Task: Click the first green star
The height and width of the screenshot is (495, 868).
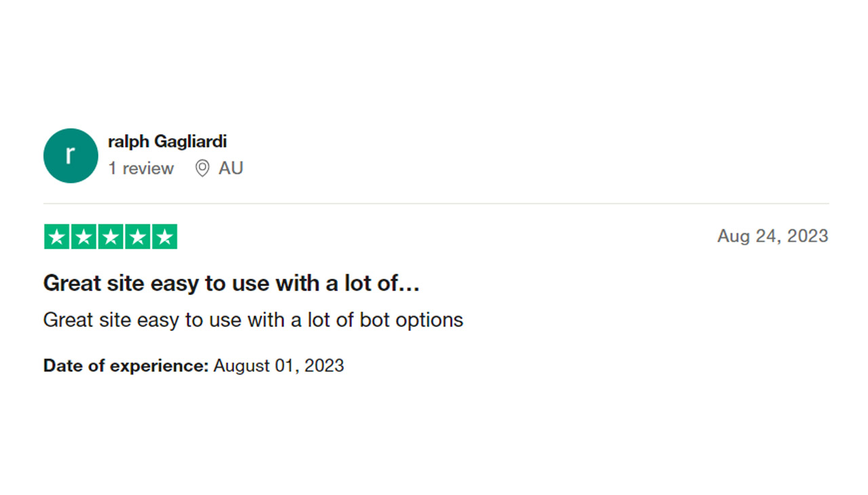Action: [x=57, y=237]
